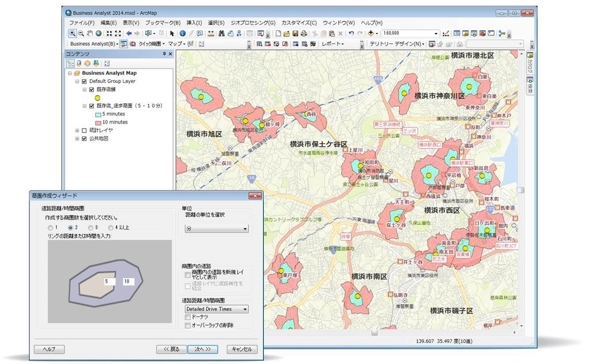Image resolution: width=596 pixels, height=364 pixels.
Task: Click the キャンセル button
Action: click(242, 349)
